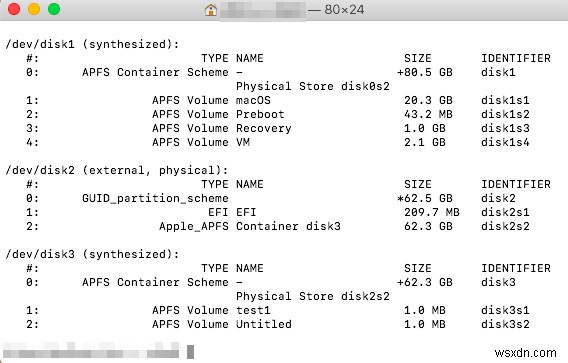Screen dimensions: 568x363
Task: Click the yellow minimize window button
Action: pos(34,9)
